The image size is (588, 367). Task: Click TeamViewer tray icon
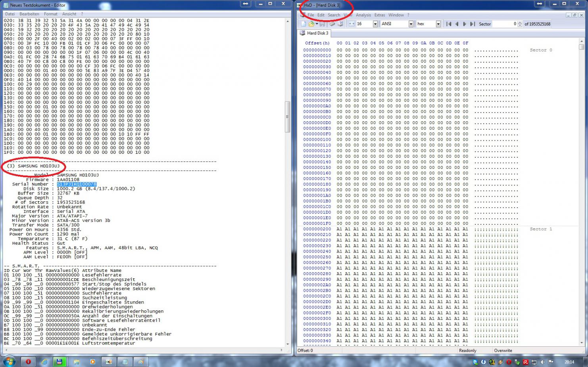pos(475,362)
